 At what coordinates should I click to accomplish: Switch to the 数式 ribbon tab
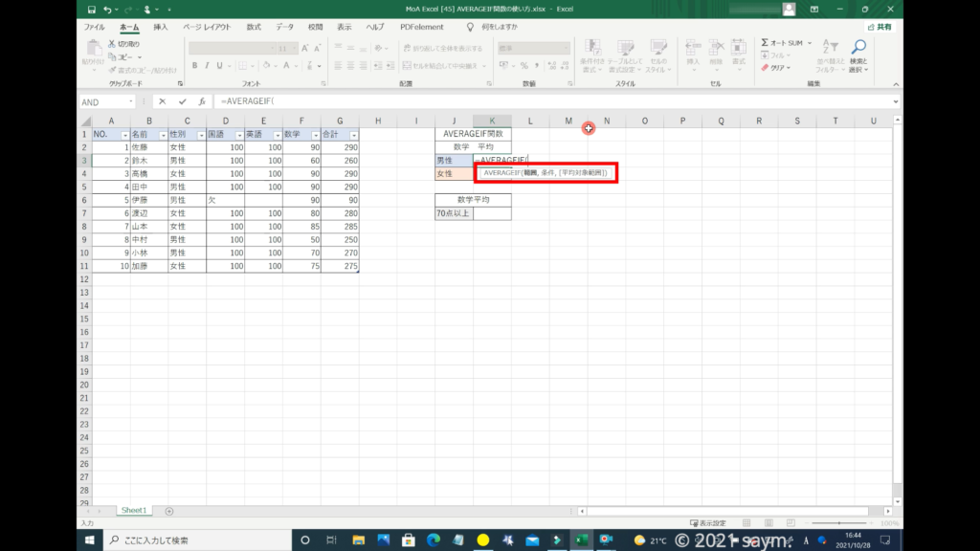[254, 28]
